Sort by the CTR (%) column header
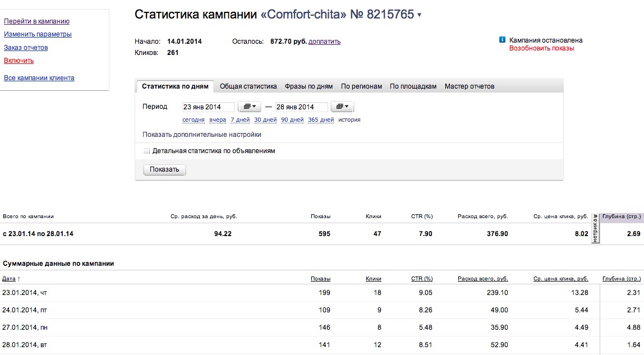 pos(421,279)
